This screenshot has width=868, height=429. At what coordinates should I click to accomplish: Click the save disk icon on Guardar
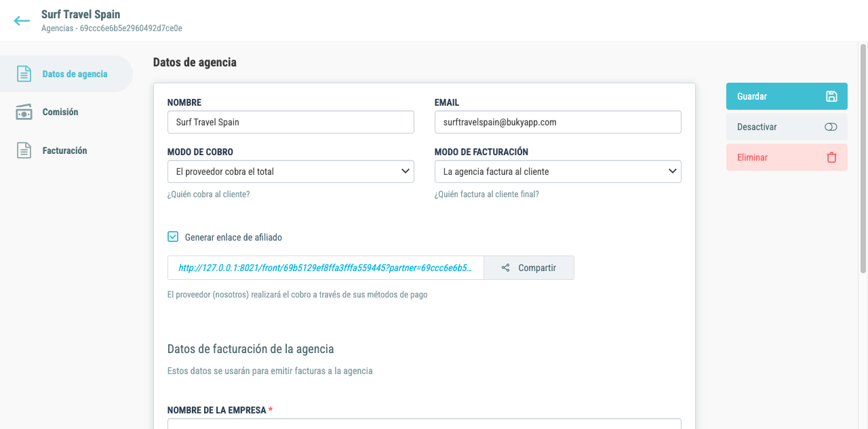(x=831, y=96)
